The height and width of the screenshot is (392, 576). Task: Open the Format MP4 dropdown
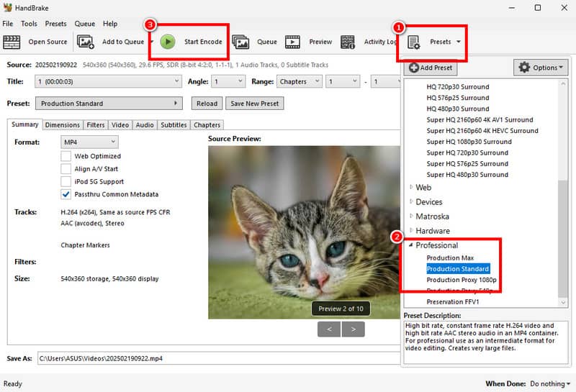(89, 142)
